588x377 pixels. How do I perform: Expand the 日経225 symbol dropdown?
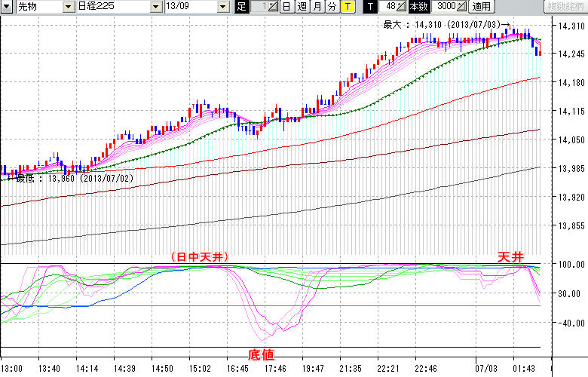[x=156, y=7]
